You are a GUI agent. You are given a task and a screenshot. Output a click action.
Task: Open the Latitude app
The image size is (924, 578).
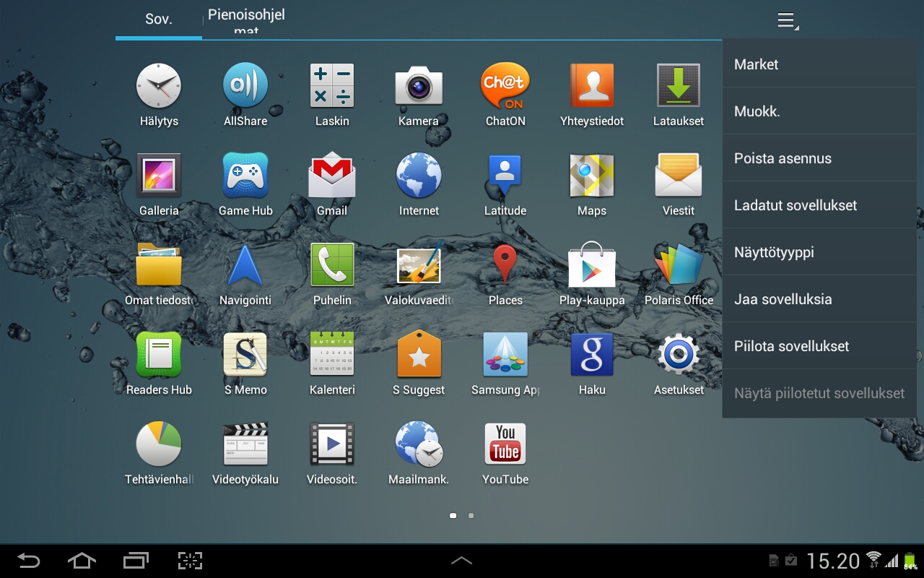click(505, 185)
